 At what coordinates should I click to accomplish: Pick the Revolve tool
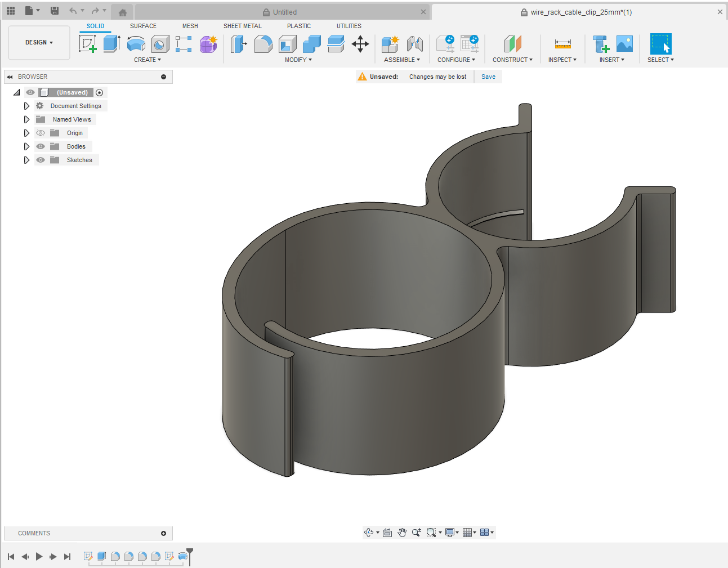136,44
